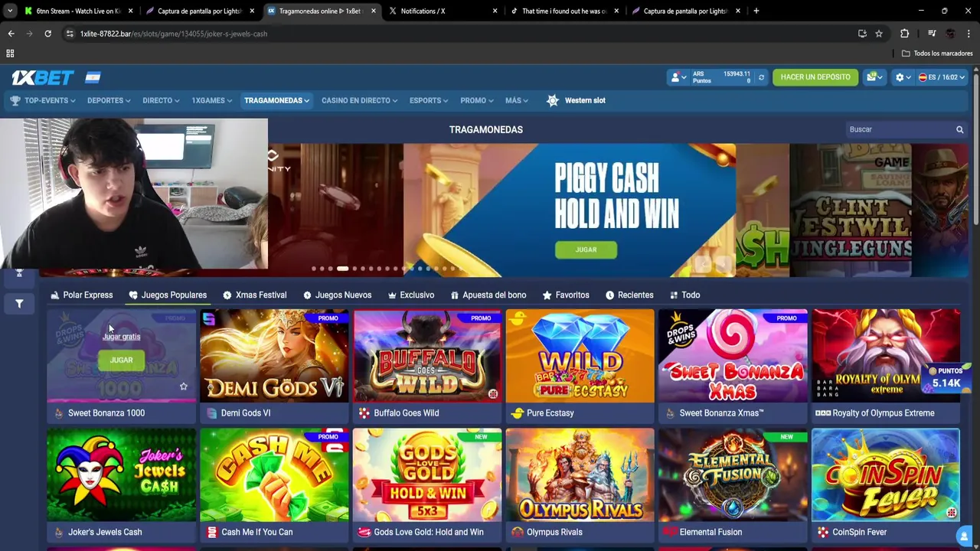Open the settings gear dropdown
The image size is (980, 551).
click(903, 77)
